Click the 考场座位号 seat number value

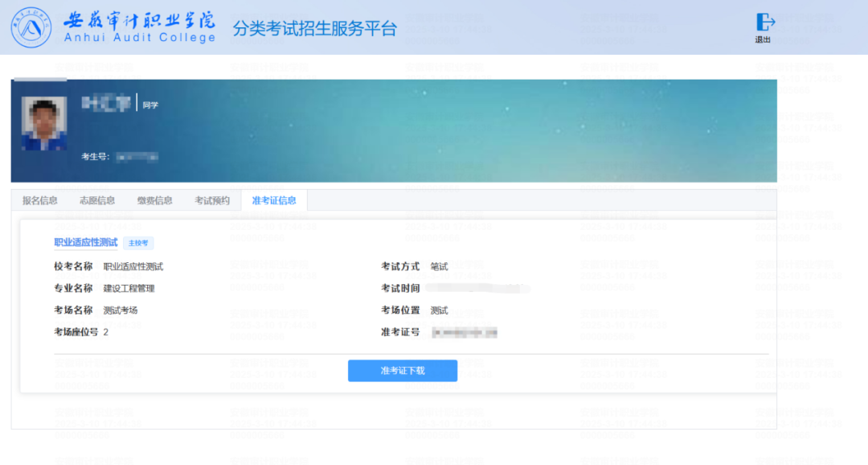(x=105, y=332)
